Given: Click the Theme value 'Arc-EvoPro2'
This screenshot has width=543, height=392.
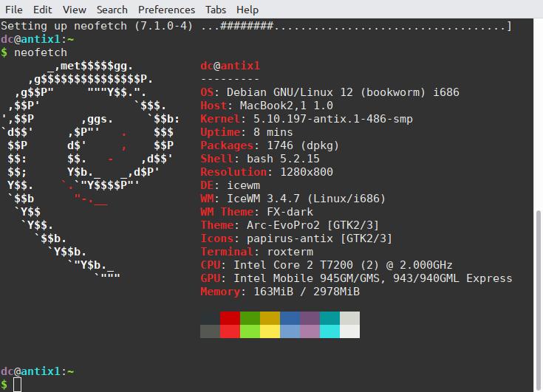Looking at the screenshot, I should tap(283, 225).
